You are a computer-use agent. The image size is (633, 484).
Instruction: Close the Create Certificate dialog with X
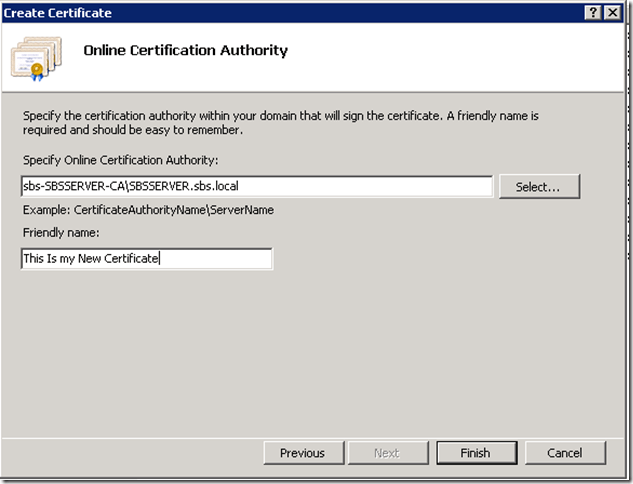tap(612, 12)
